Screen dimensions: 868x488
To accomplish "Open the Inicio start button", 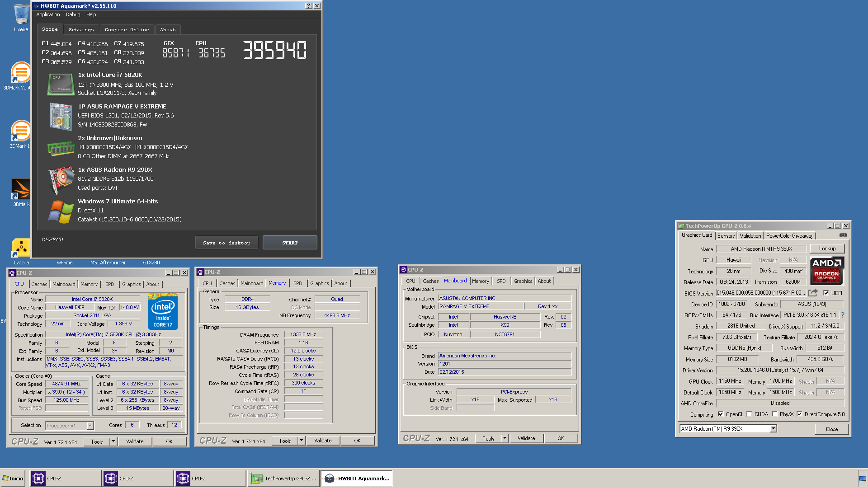I will 13,479.
